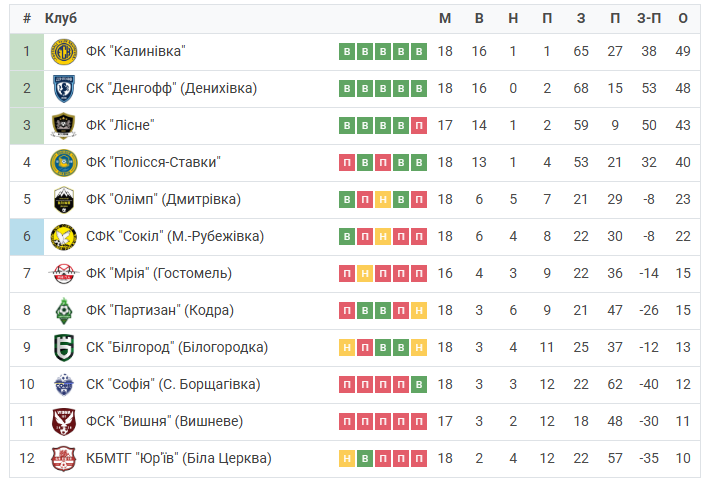709x483 pixels.
Task: Click the ФК "Калинівка" club logo
Action: (63, 52)
